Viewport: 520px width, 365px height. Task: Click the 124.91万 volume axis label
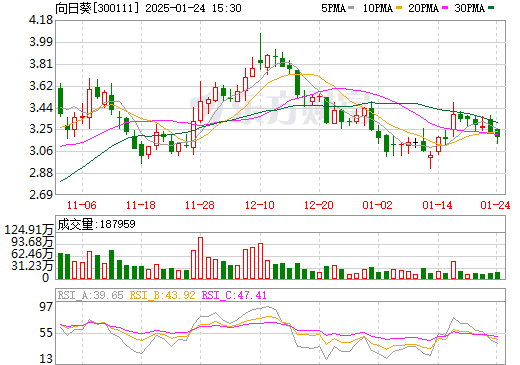pyautogui.click(x=29, y=230)
